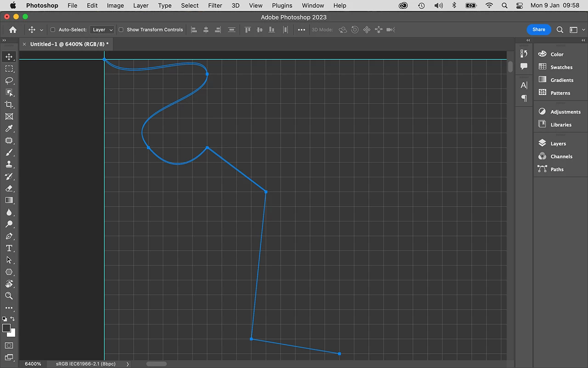
Task: Click Align left edges icon
Action: pos(194,29)
